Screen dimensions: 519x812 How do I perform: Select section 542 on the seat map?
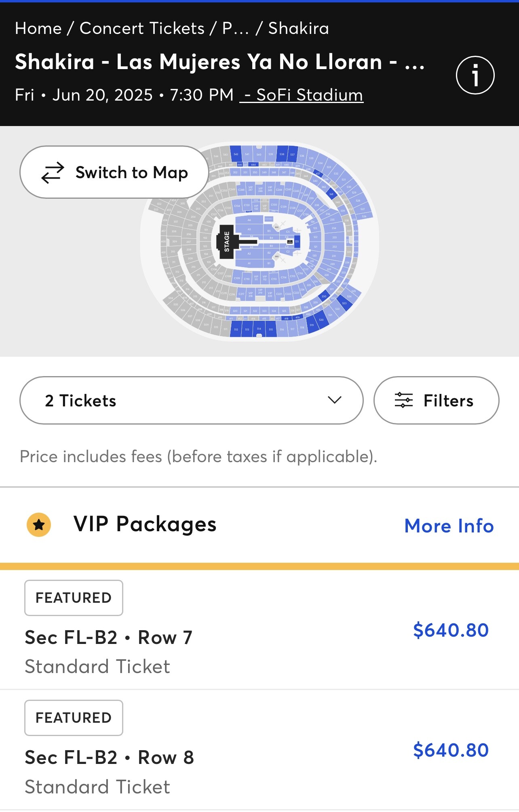click(236, 154)
